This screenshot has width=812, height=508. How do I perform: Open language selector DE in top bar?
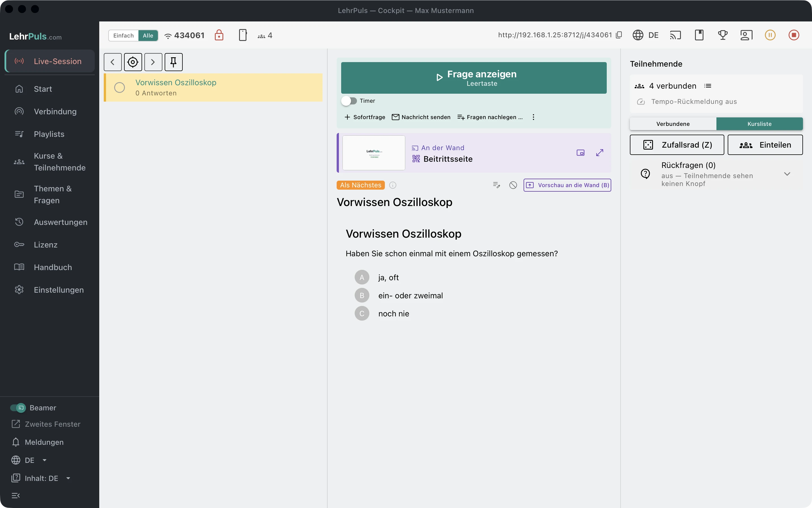coord(646,35)
